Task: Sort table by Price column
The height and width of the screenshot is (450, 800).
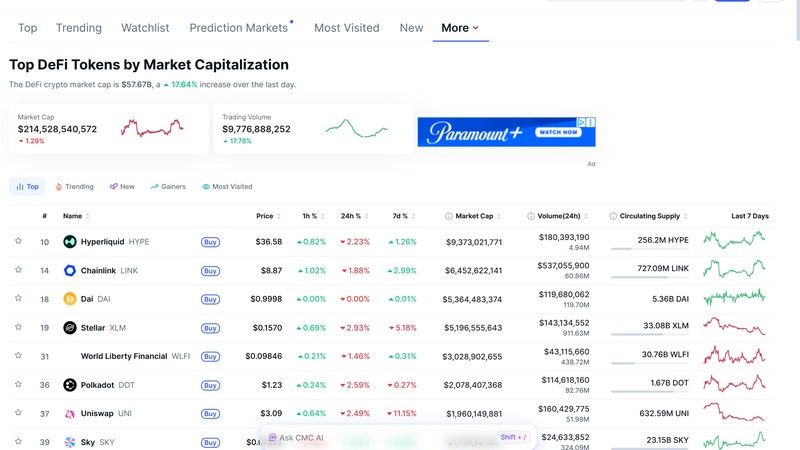Action: [x=268, y=216]
